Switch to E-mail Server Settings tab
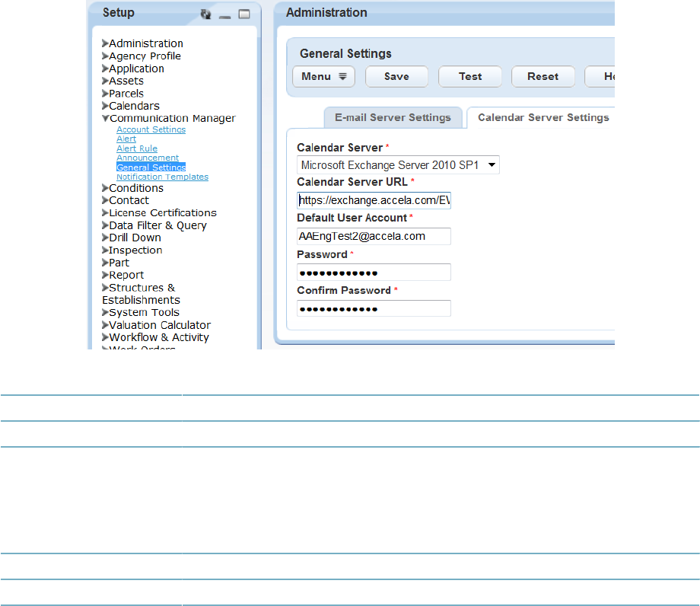This screenshot has height=606, width=700. (x=393, y=117)
